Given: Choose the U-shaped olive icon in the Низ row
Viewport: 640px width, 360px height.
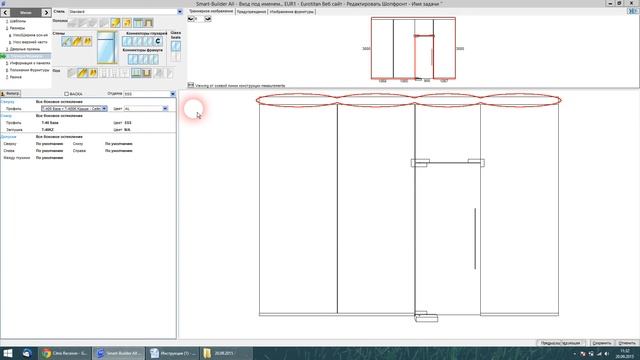Looking at the screenshot, I should click(147, 73).
